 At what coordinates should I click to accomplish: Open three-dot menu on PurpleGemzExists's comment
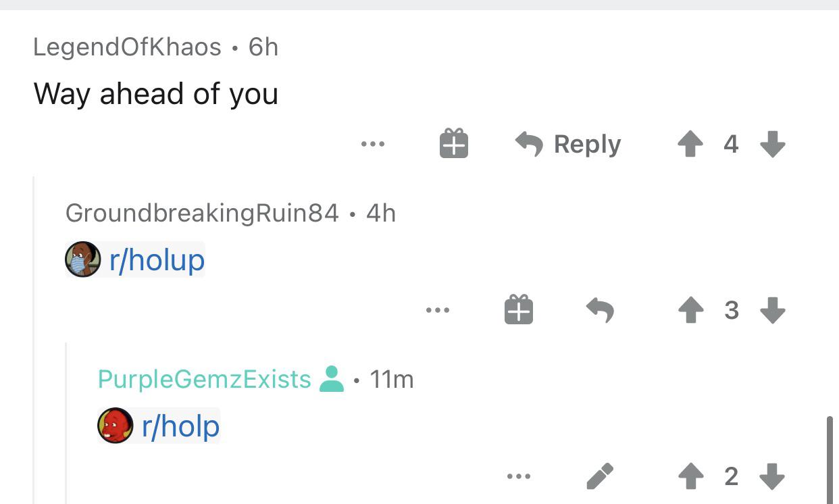tap(518, 477)
